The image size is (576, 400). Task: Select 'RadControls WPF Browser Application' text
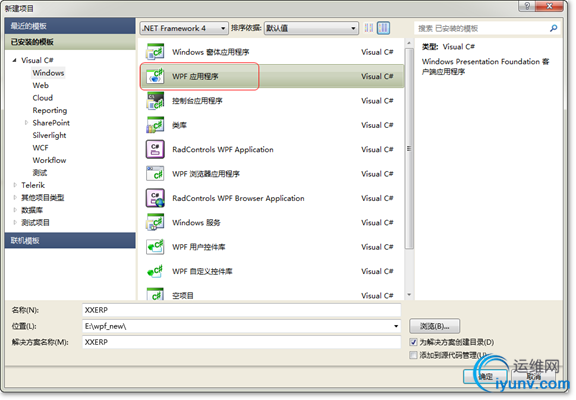tap(238, 198)
